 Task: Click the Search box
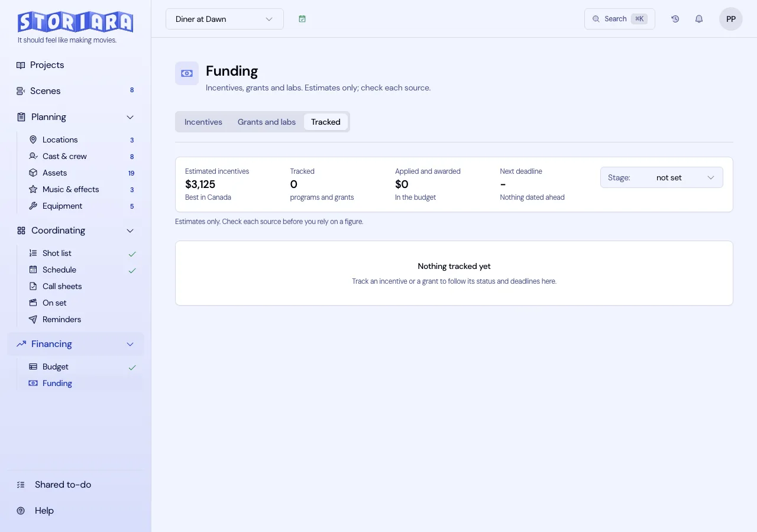pyautogui.click(x=620, y=19)
